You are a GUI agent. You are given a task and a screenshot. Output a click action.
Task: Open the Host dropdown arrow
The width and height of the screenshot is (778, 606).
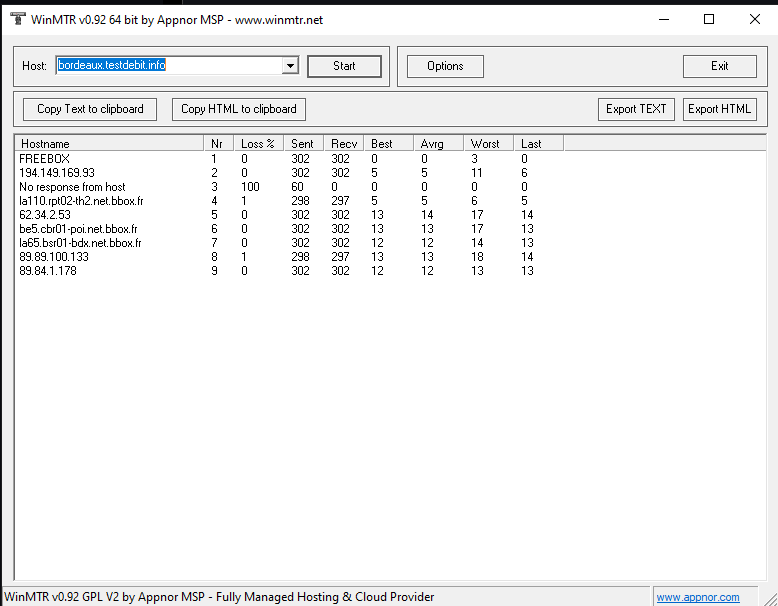[x=290, y=66]
